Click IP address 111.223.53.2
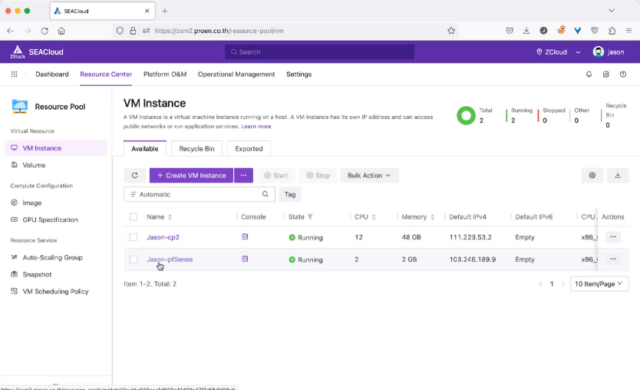The image size is (640, 390). click(470, 237)
